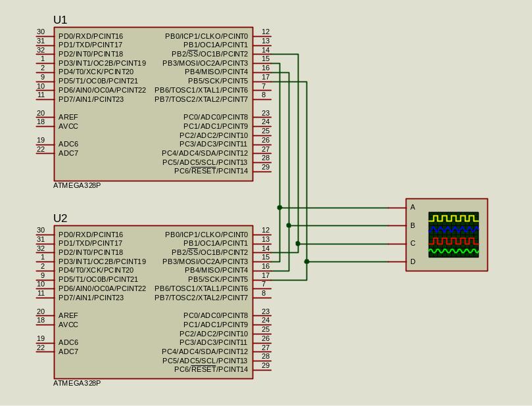Click oscilloscope channel B terminal

(412, 225)
